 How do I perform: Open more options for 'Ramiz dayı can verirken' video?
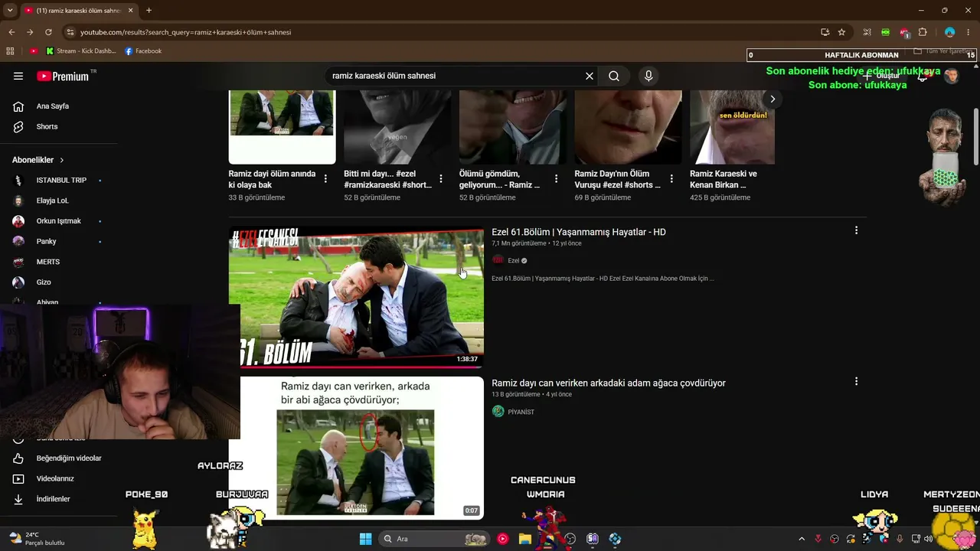(856, 381)
